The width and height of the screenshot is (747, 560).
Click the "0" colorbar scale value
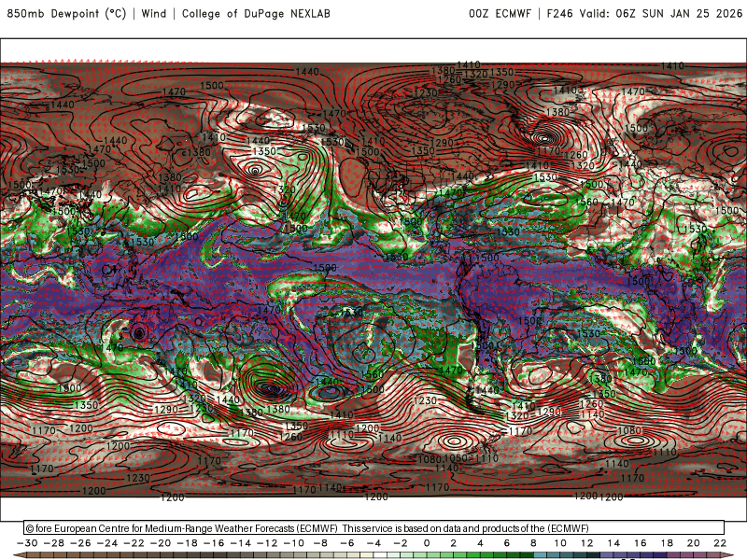tap(427, 543)
